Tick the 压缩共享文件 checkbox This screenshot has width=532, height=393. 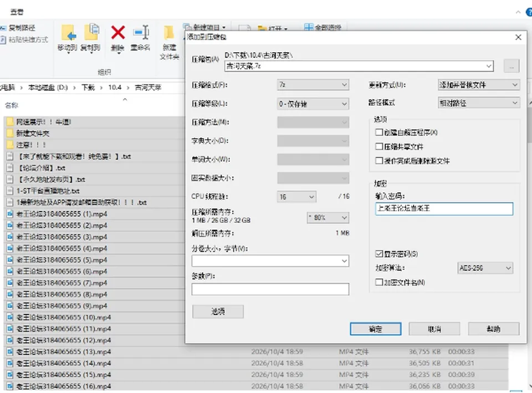tap(379, 146)
